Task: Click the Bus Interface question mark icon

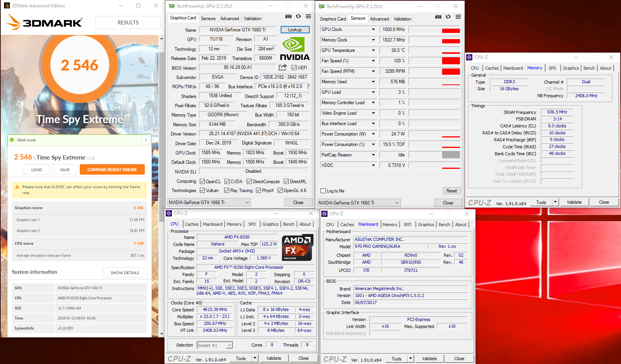Action: 308,86
